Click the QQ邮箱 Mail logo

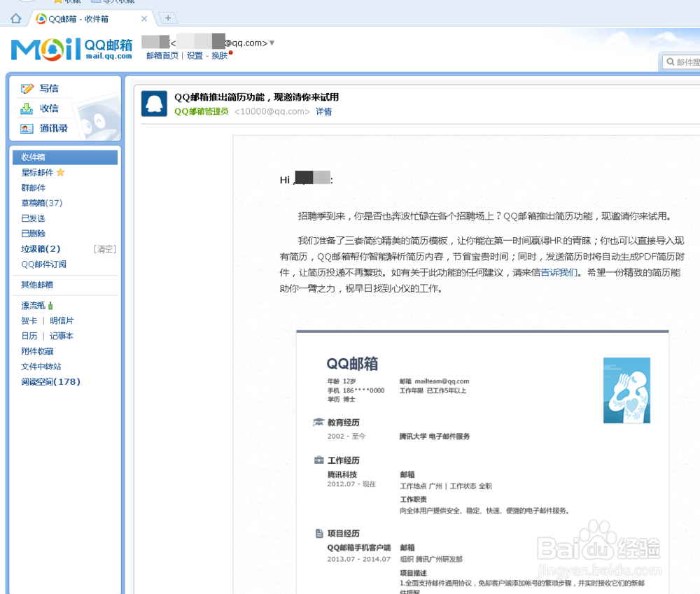coord(71,49)
